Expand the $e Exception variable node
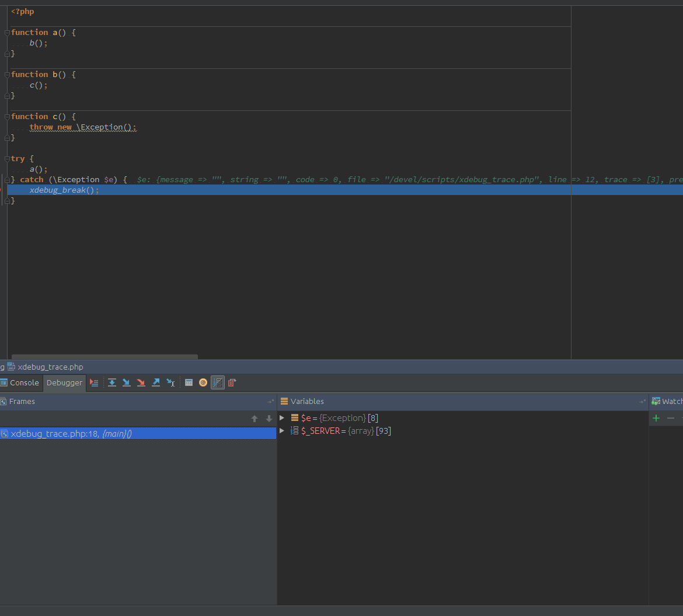The width and height of the screenshot is (683, 616). [x=282, y=418]
